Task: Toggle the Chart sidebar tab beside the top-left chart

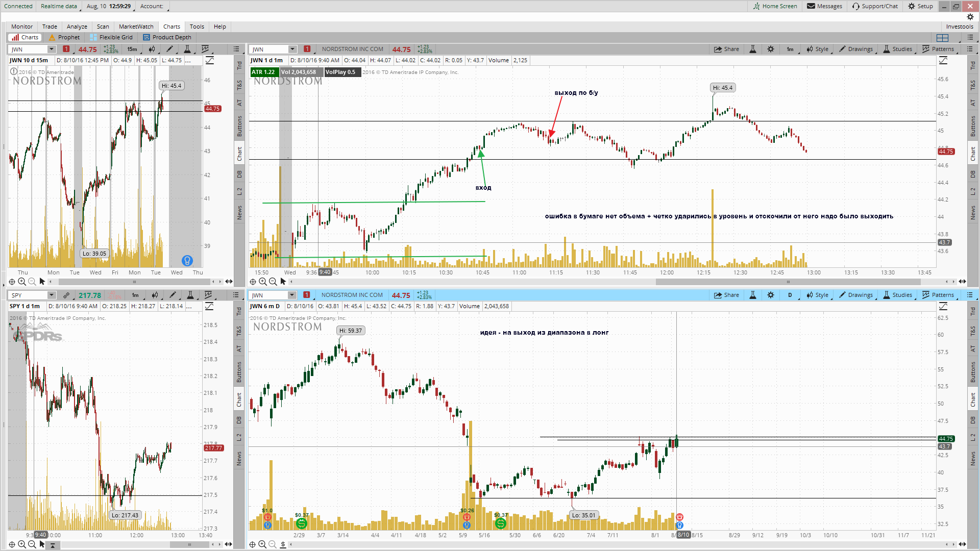Action: pyautogui.click(x=239, y=154)
